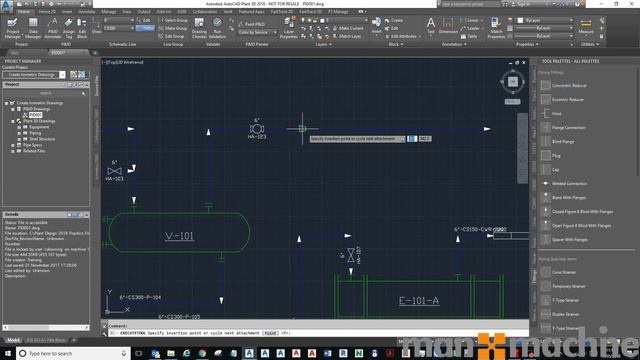Viewport: 640px width, 360px height.
Task: Open Color by Service dropdown
Action: pos(257,32)
